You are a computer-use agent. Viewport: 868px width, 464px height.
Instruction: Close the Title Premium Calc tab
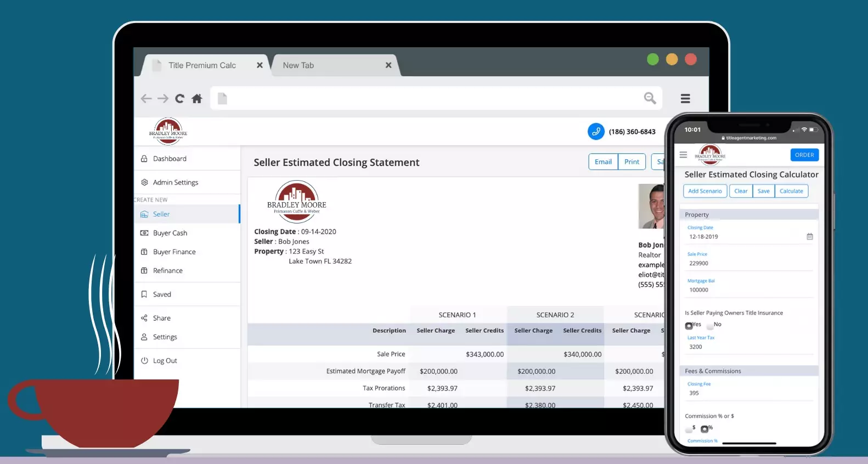tap(260, 65)
